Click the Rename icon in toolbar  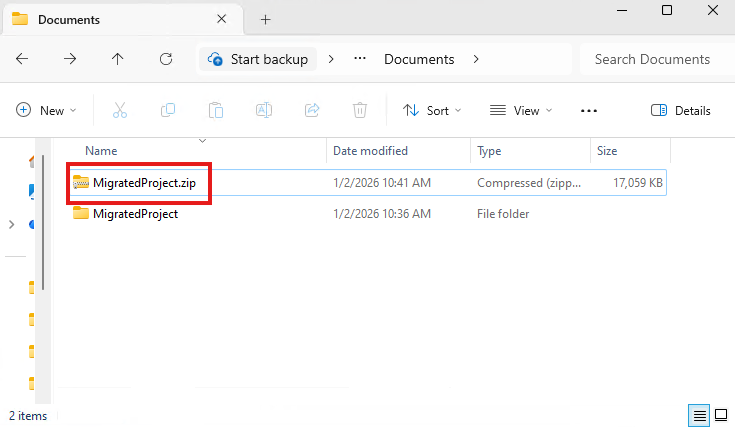tap(264, 110)
